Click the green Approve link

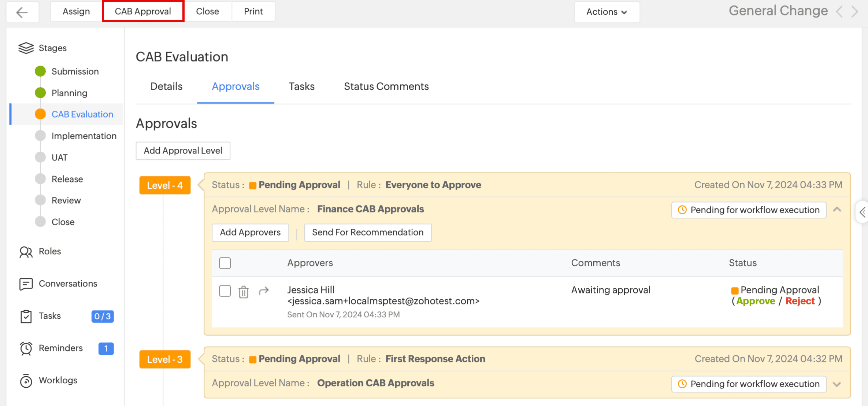(756, 301)
